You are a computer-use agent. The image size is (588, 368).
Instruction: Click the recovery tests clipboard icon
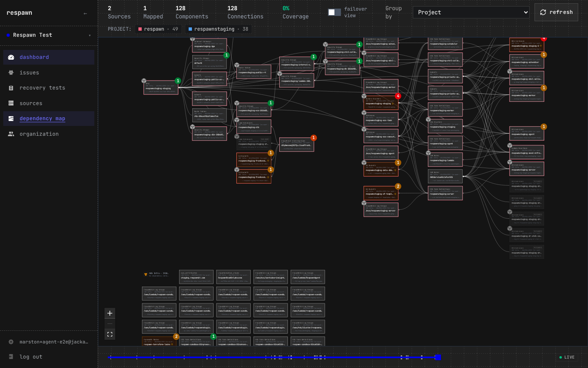(11, 88)
